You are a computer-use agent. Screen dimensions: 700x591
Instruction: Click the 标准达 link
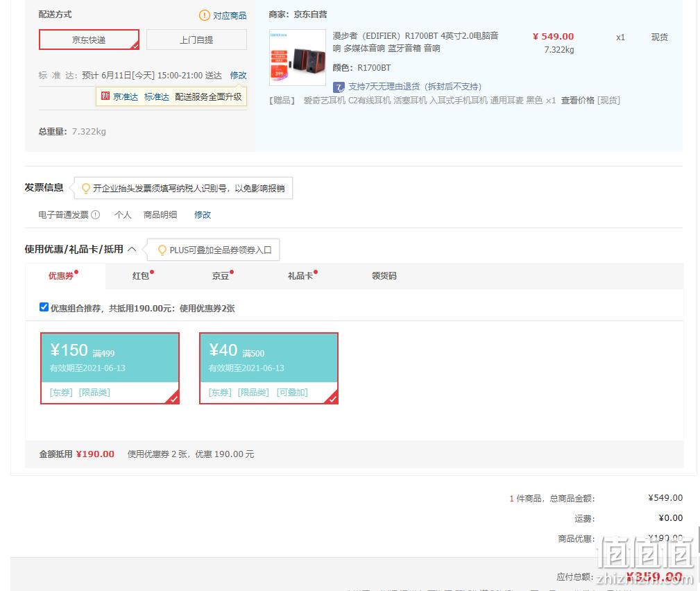(157, 97)
